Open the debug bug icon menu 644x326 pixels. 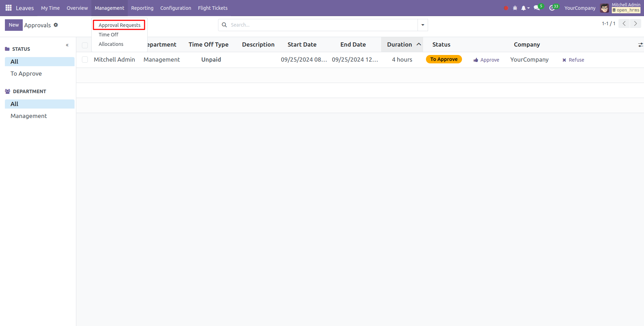pos(515,8)
